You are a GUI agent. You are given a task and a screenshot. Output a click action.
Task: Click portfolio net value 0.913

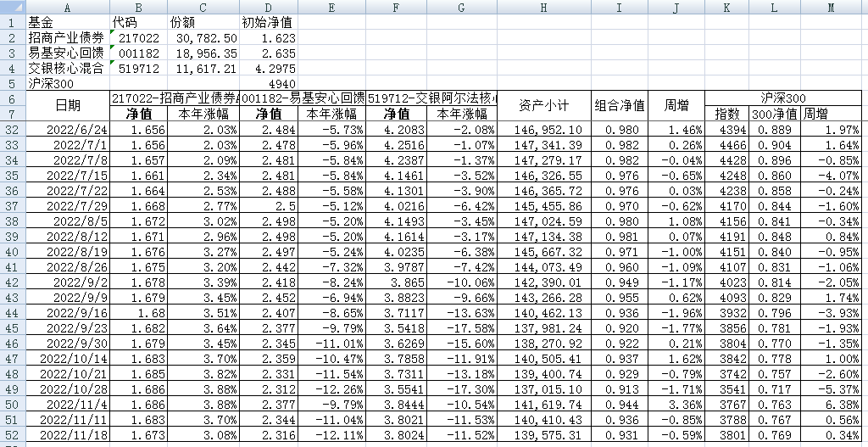tap(619, 389)
